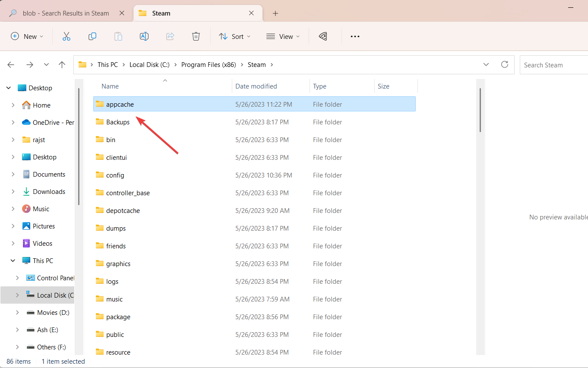Select Videos in navigation pane
Screen dimensions: 588x368
tap(42, 244)
